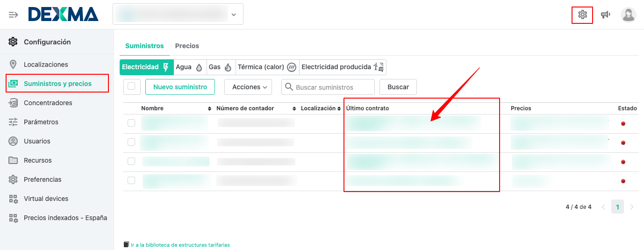This screenshot has width=644, height=250.
Task: Click the red status dot in last row
Action: pos(623,181)
